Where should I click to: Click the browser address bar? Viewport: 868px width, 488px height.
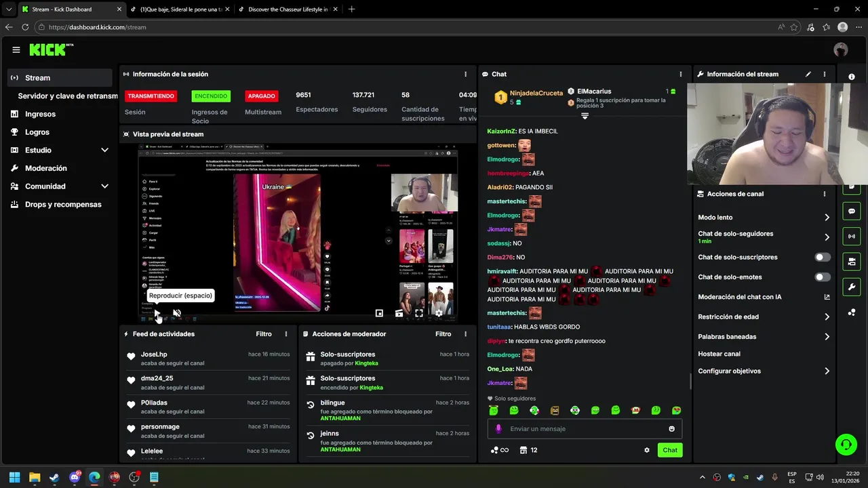tap(407, 27)
